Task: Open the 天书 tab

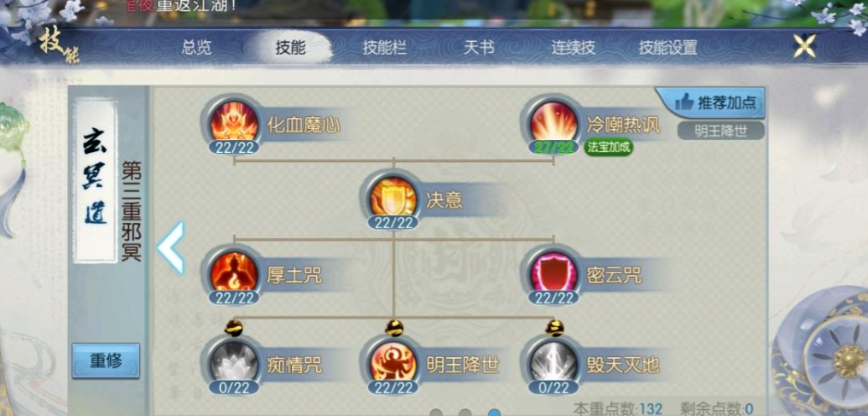Action: (x=479, y=48)
